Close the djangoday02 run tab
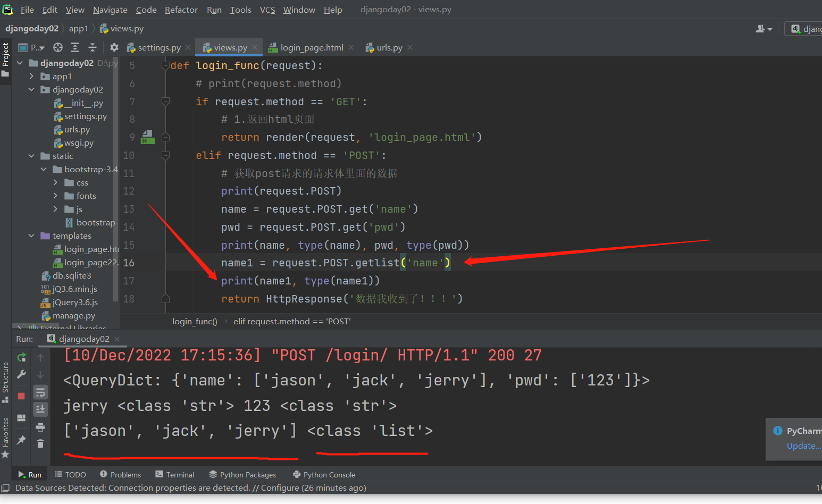The width and height of the screenshot is (822, 504). pos(117,339)
